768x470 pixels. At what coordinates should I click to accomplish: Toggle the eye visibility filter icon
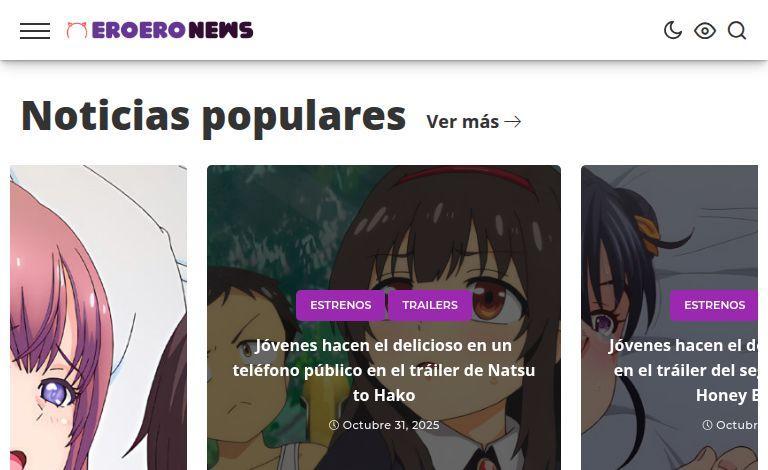tap(705, 31)
